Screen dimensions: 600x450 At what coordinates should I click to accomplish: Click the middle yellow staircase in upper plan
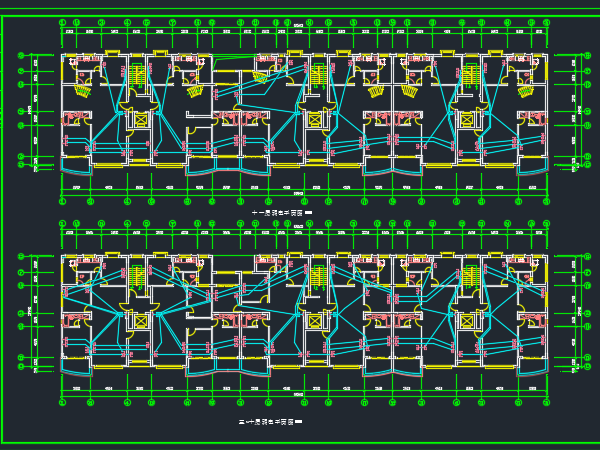point(317,75)
